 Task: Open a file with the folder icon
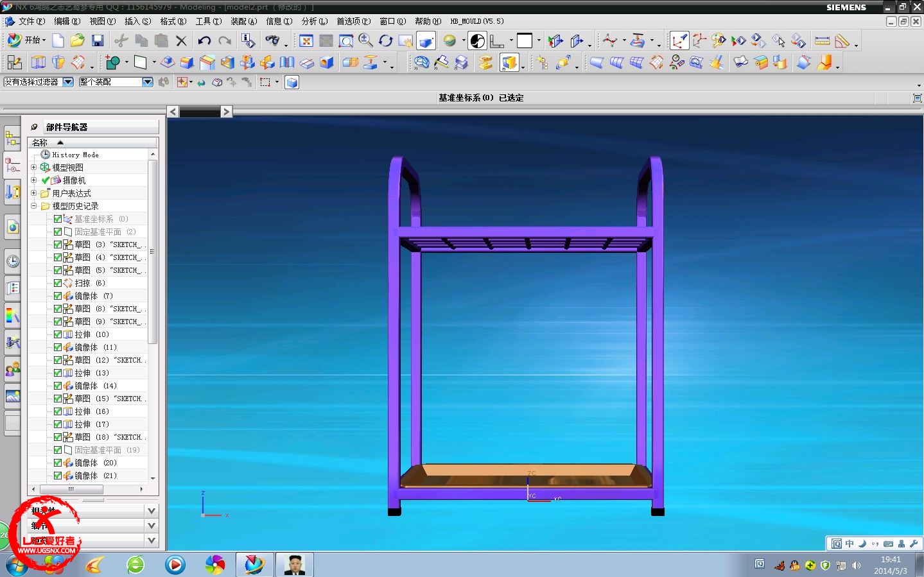pyautogui.click(x=78, y=41)
